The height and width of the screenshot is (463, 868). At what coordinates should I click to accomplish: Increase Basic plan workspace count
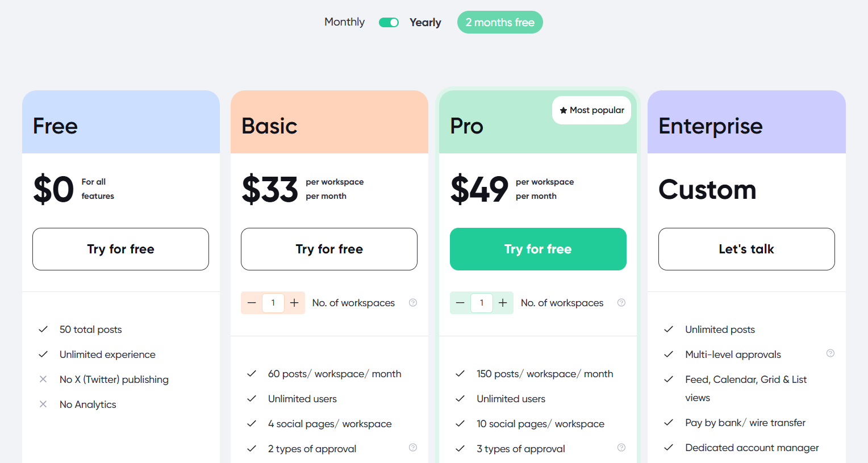point(294,303)
